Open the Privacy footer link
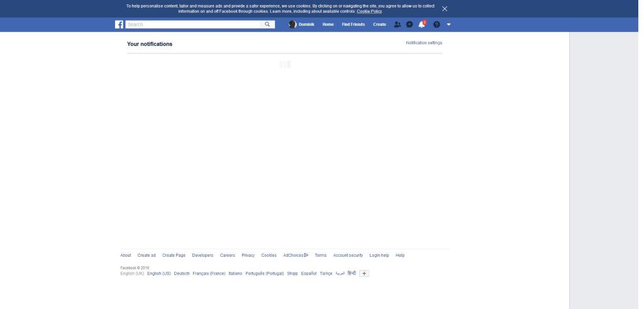 tap(248, 255)
